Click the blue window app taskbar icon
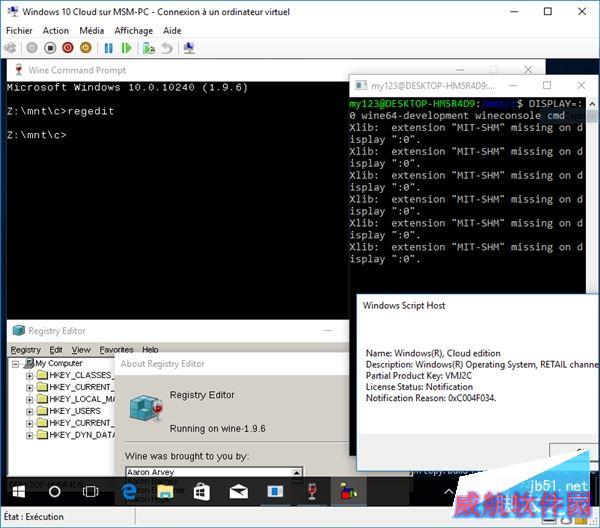Viewport: 600px width, 528px height. pyautogui.click(x=275, y=491)
